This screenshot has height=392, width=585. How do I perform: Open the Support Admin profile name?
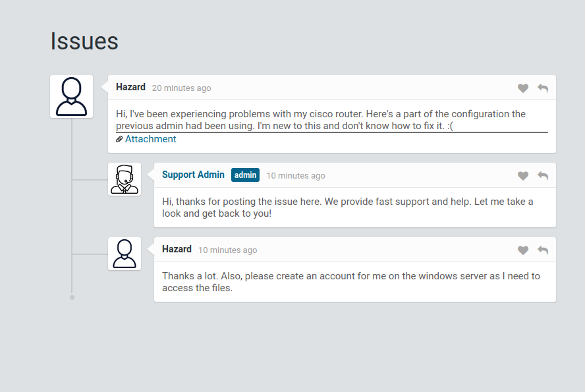tap(193, 175)
